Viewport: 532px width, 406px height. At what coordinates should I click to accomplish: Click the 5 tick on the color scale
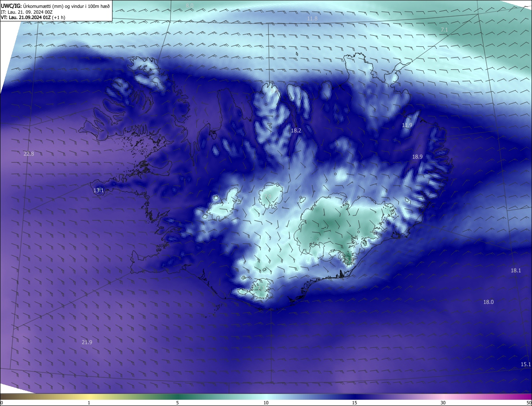coord(177,403)
